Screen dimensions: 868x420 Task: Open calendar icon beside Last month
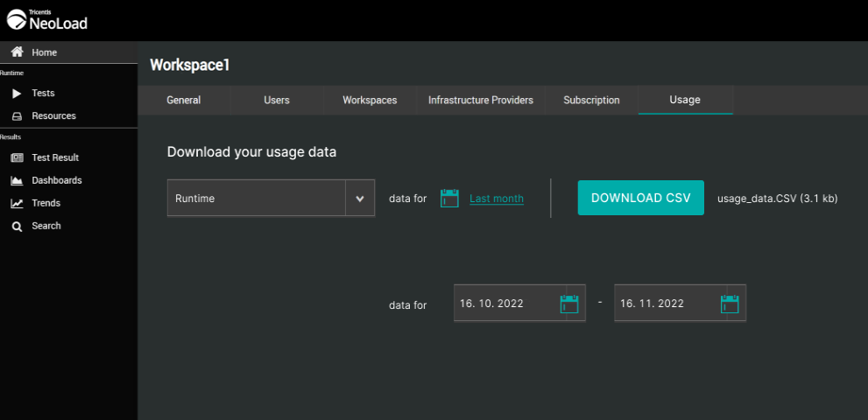[x=449, y=199]
